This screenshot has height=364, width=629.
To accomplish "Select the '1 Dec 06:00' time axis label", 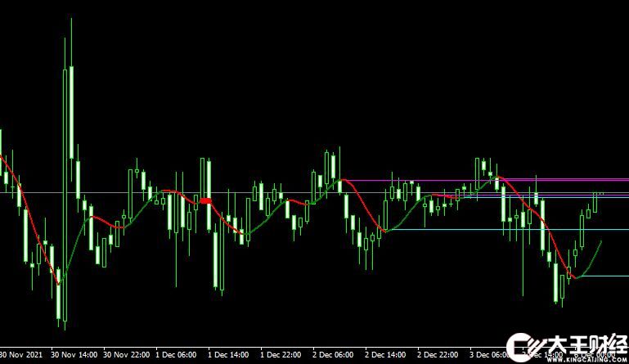I will (x=176, y=355).
